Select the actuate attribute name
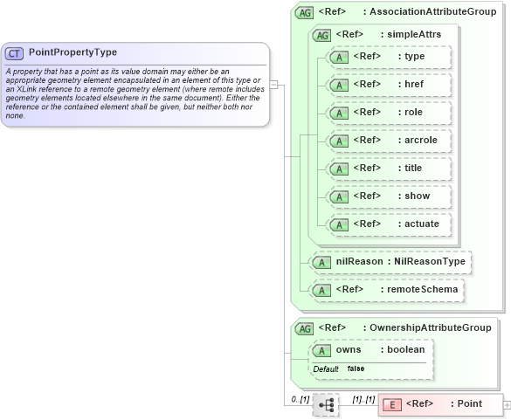 pyautogui.click(x=422, y=224)
